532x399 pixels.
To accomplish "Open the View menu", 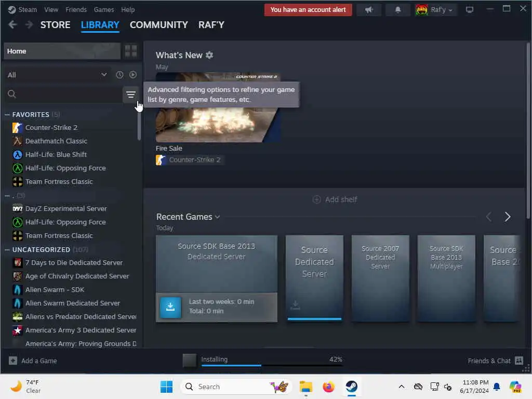I will 51,10.
